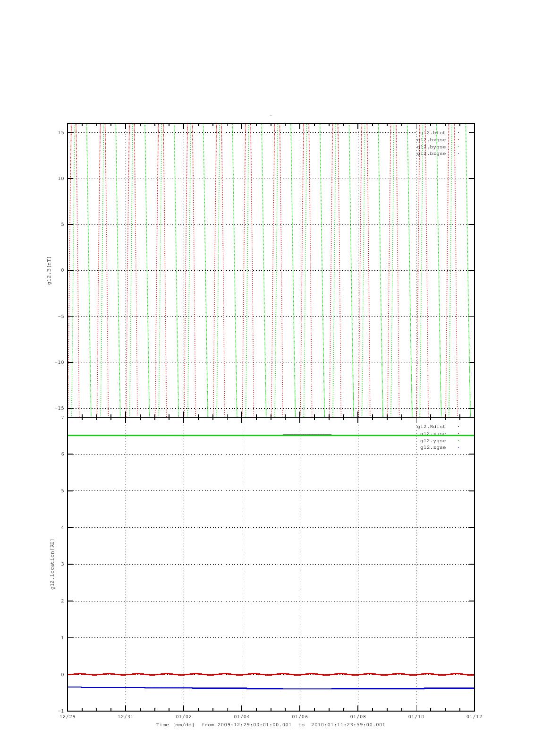Viewport: 534px width, 756px height.
Task: Click the 12/29 date tick label
Action: (x=68, y=717)
